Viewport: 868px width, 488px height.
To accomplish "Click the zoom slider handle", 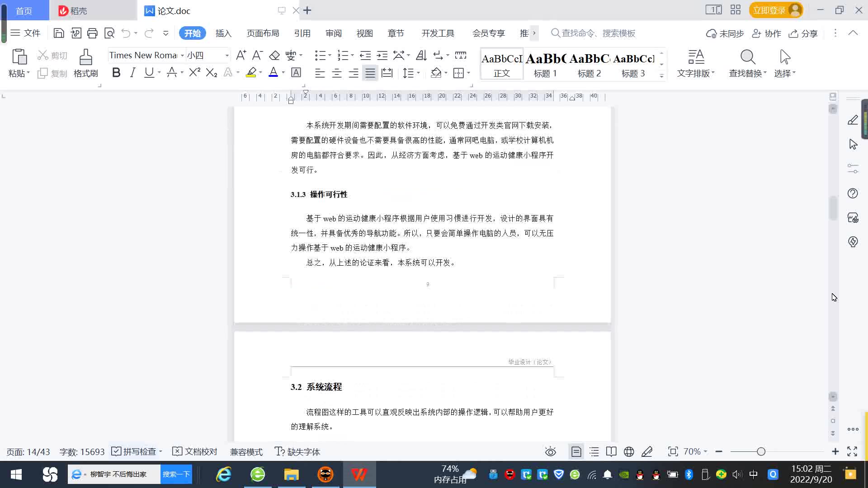I will tap(761, 452).
